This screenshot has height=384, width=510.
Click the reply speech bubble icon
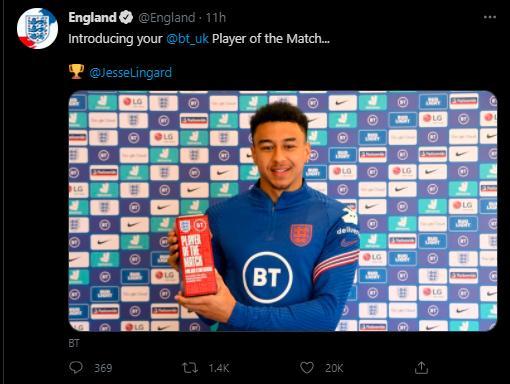coord(76,368)
